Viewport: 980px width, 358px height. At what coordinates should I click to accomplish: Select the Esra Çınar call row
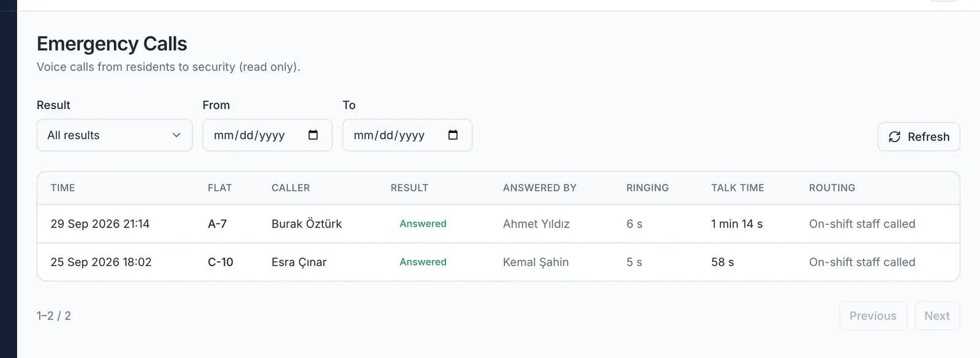pyautogui.click(x=498, y=262)
